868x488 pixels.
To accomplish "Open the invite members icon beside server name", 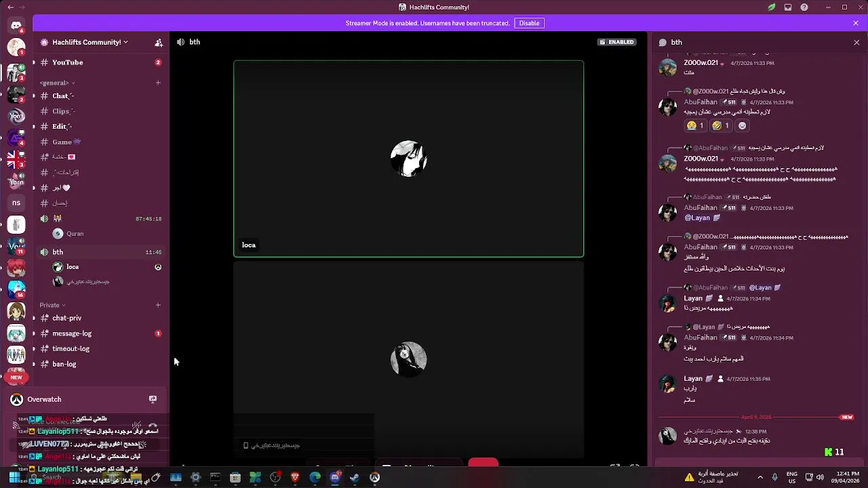I will pos(159,42).
